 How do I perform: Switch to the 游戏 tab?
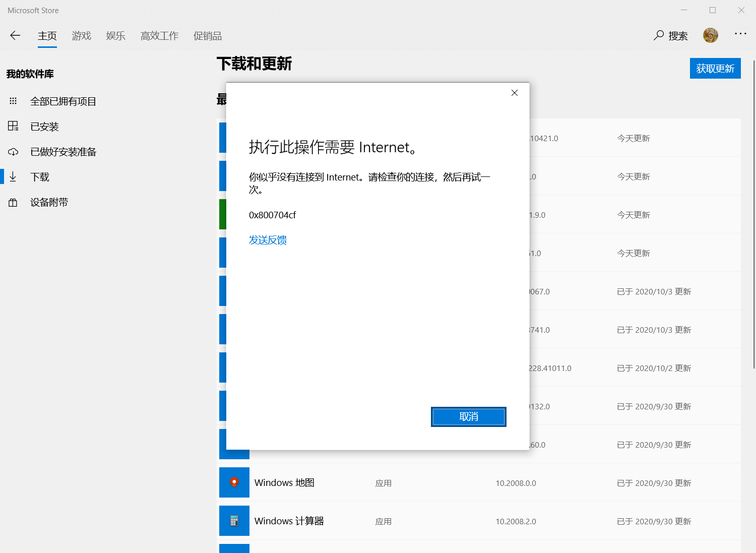coord(82,36)
